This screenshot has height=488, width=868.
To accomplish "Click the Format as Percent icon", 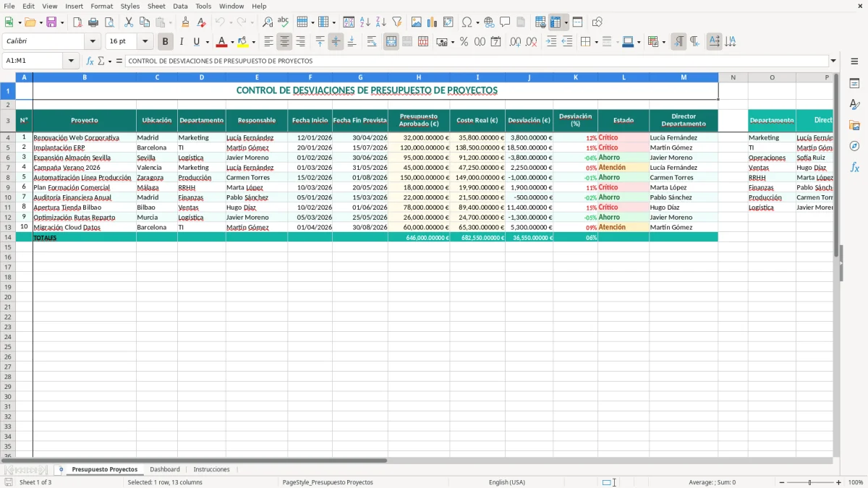I will [464, 42].
